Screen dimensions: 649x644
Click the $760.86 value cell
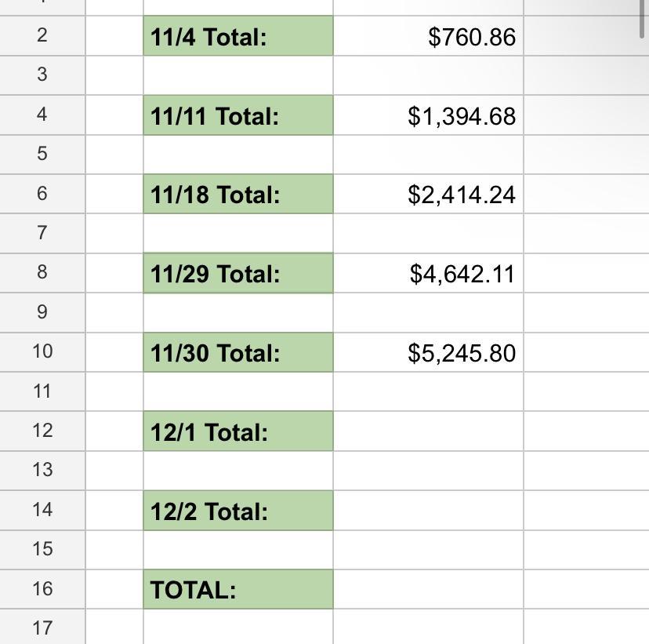pos(428,37)
